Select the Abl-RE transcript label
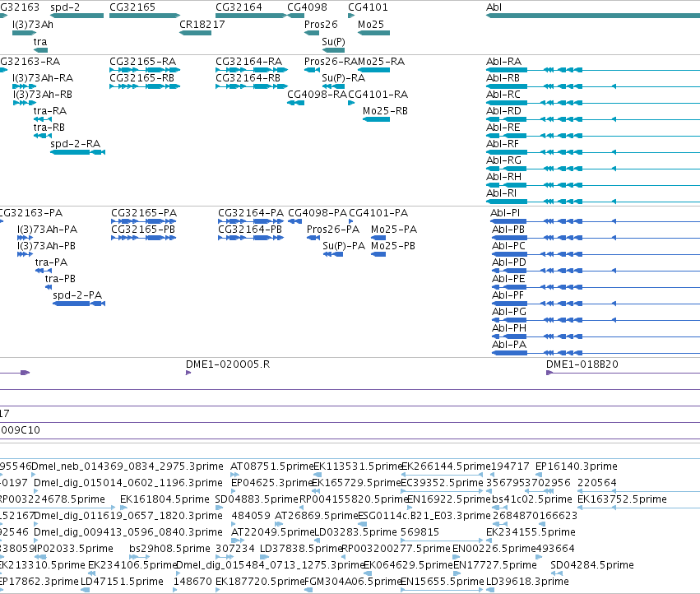This screenshot has height=594, width=700. click(x=503, y=128)
